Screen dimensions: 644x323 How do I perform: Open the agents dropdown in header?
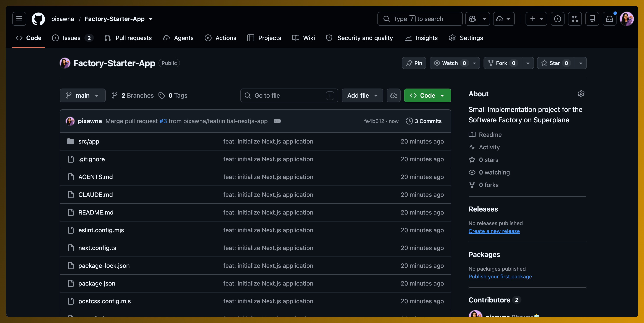coord(503,19)
